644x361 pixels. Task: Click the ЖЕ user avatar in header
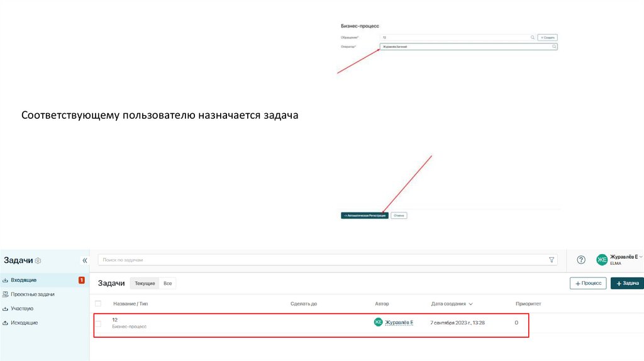602,260
